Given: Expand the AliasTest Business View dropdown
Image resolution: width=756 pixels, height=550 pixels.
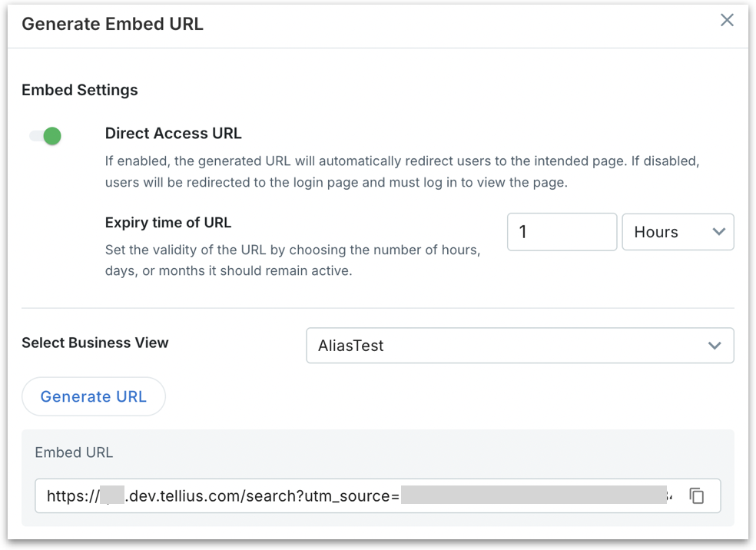Looking at the screenshot, I should (x=519, y=346).
